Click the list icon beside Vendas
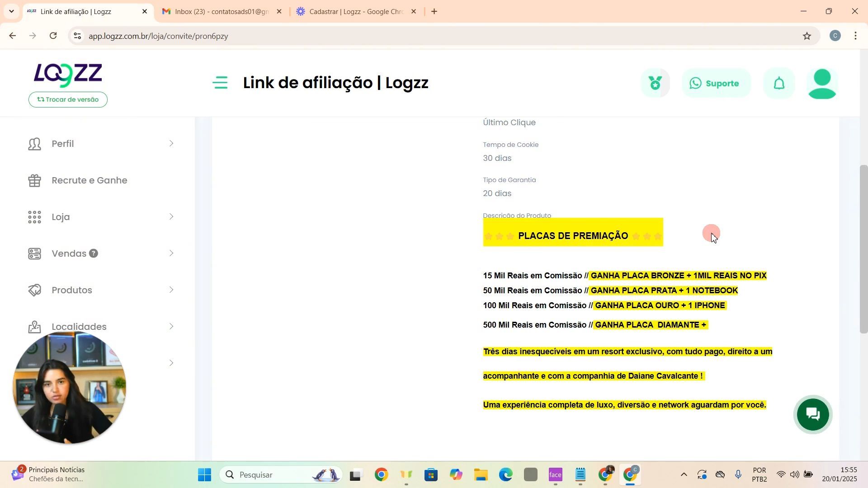This screenshot has height=488, width=868. (35, 254)
